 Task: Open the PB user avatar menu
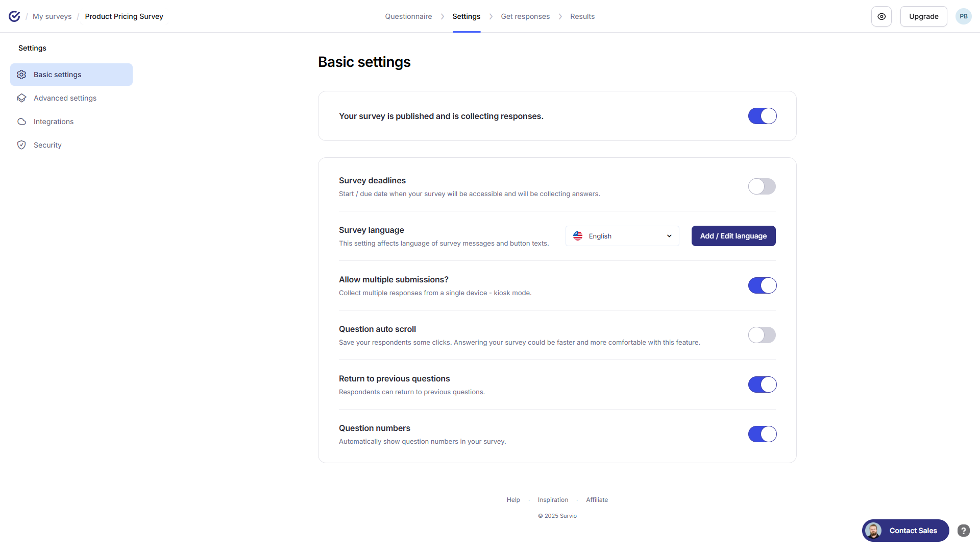pos(963,16)
